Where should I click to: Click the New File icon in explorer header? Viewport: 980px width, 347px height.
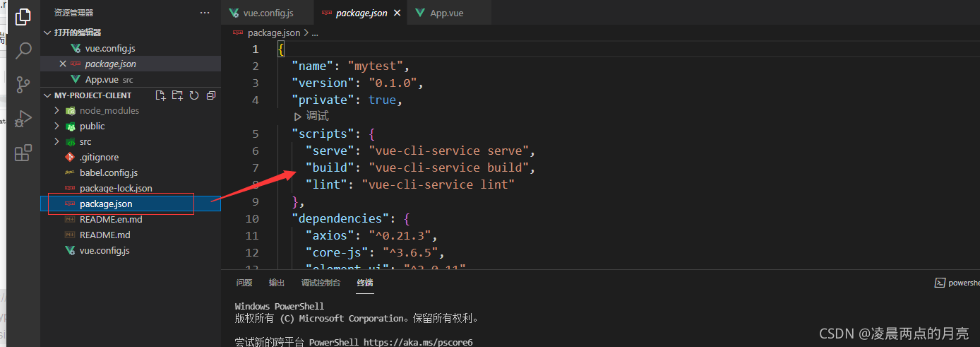(160, 95)
